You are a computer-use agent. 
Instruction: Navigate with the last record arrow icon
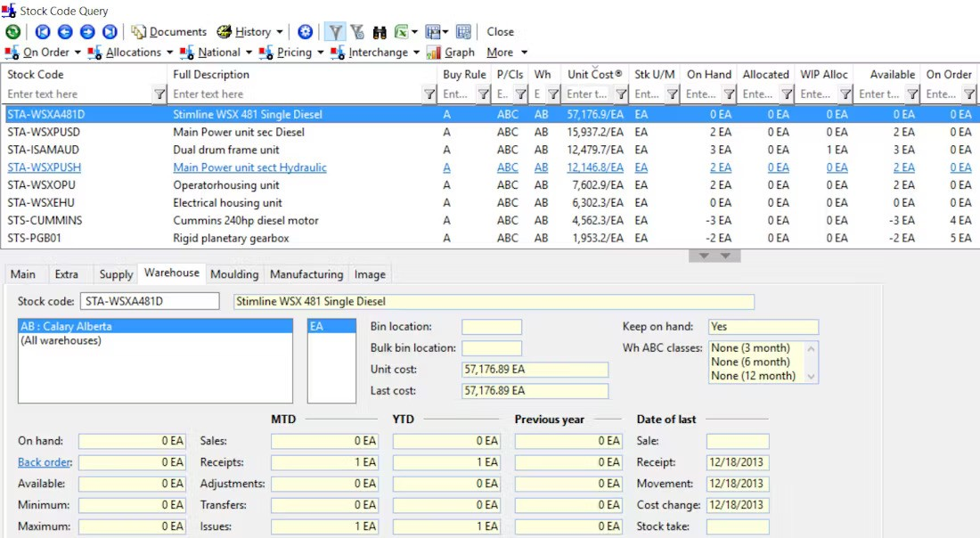click(x=109, y=31)
